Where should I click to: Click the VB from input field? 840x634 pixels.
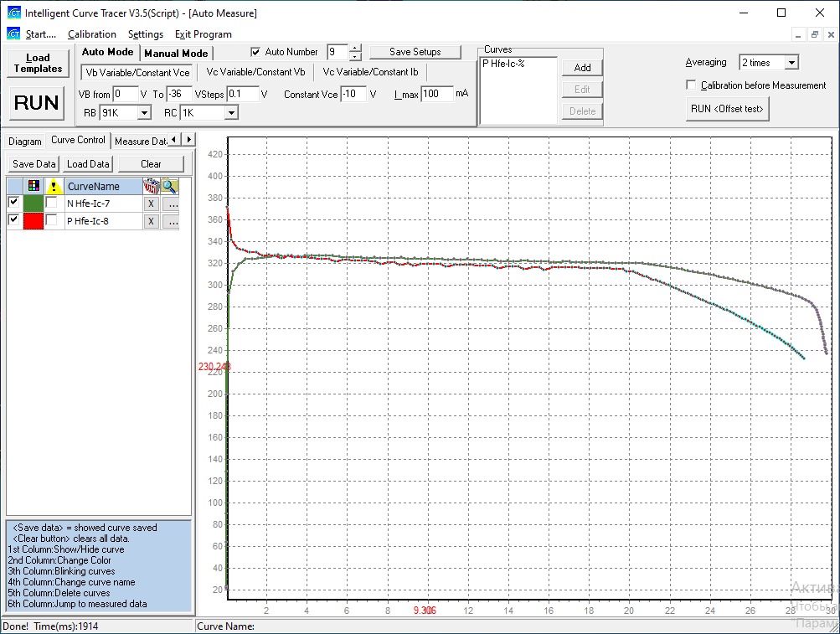click(x=126, y=94)
